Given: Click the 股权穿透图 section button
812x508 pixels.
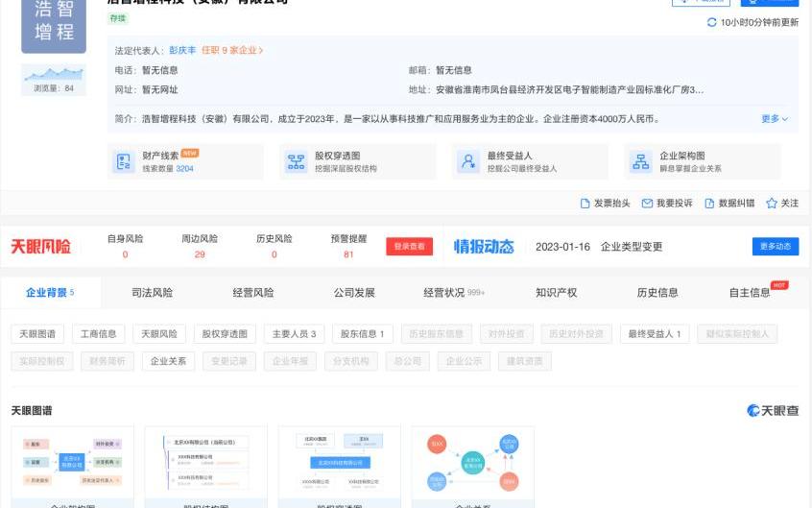Looking at the screenshot, I should pos(225,334).
